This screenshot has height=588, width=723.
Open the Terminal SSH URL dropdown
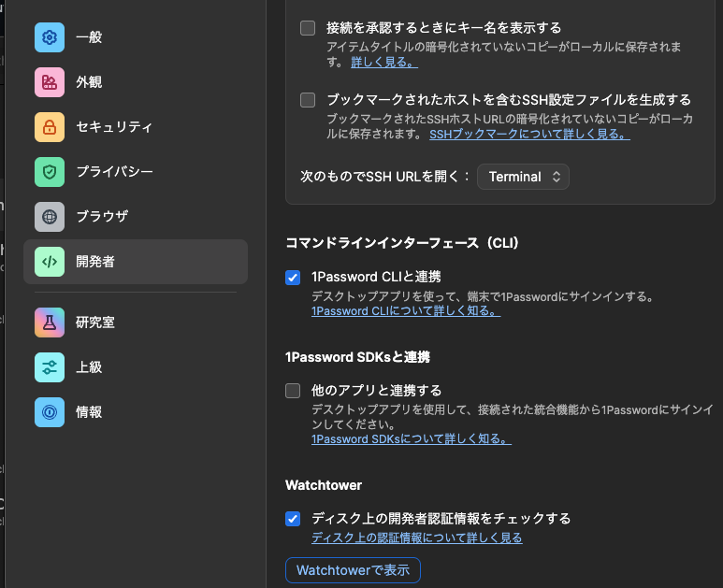(523, 177)
